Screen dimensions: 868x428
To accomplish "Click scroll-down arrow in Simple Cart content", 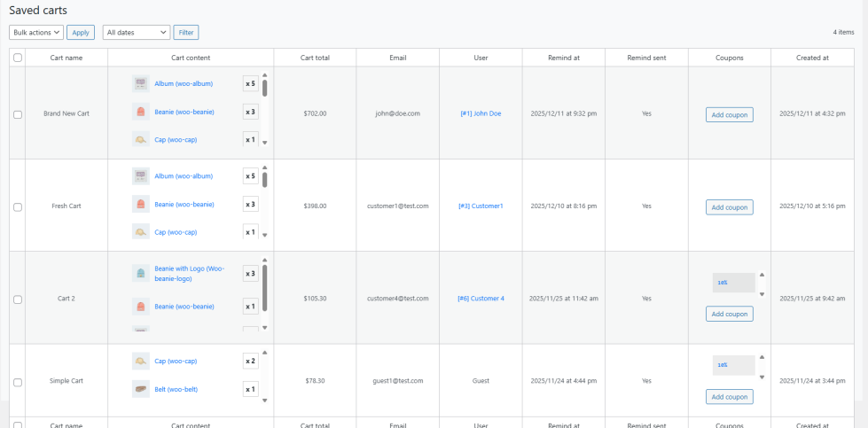I will click(264, 400).
